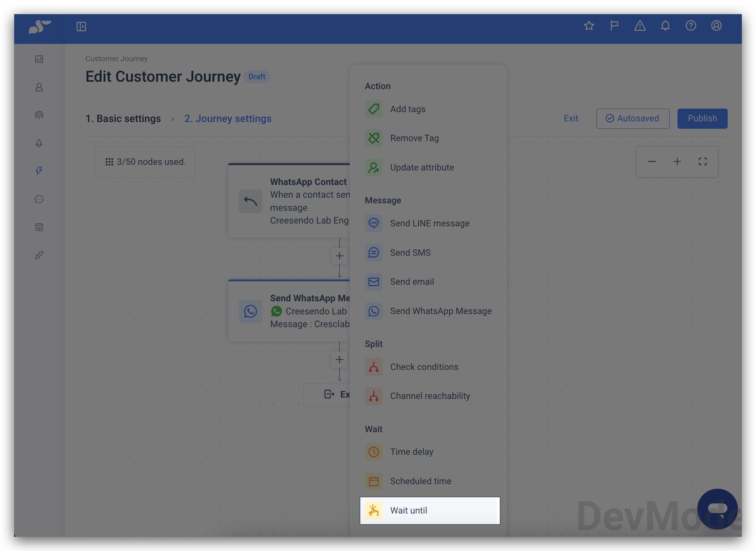Click the flag icon in the top bar
Screen dimensions: 756x551
[614, 26]
